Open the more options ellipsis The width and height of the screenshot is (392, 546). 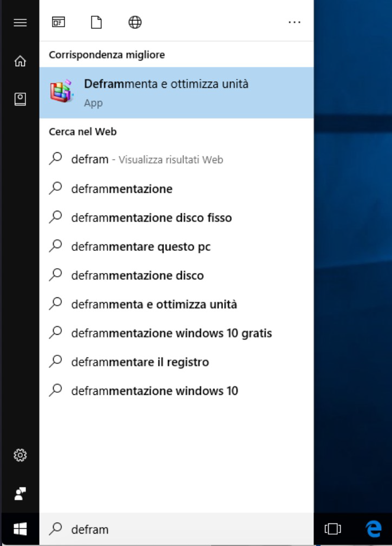pyautogui.click(x=295, y=22)
